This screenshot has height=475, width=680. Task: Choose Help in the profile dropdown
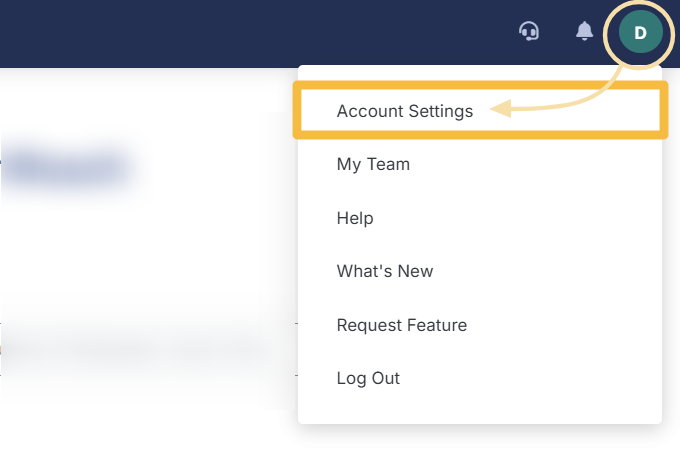[355, 218]
